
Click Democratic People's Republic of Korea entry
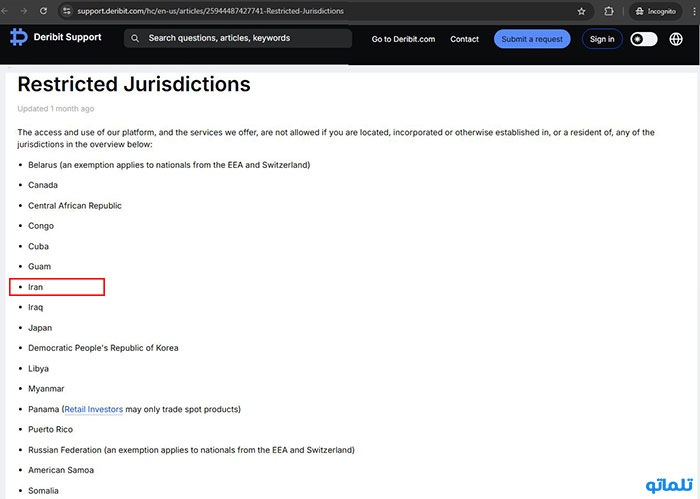coord(103,348)
